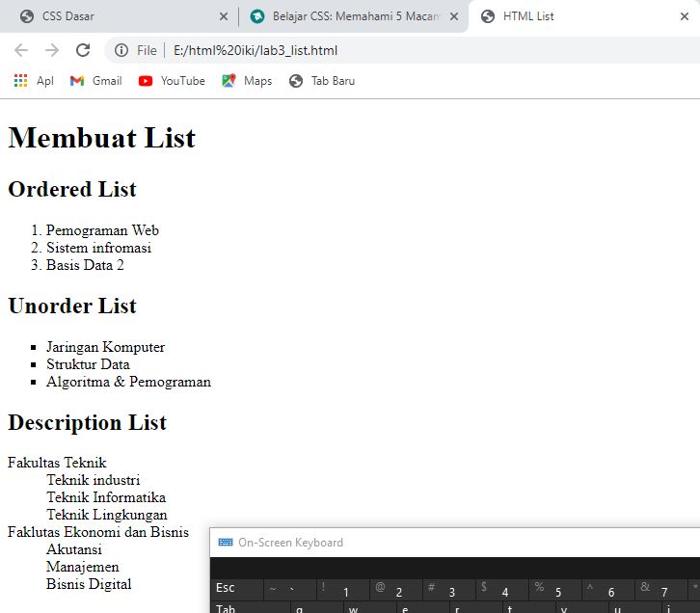
Task: Click the Pemograman Web list item
Action: tap(102, 230)
